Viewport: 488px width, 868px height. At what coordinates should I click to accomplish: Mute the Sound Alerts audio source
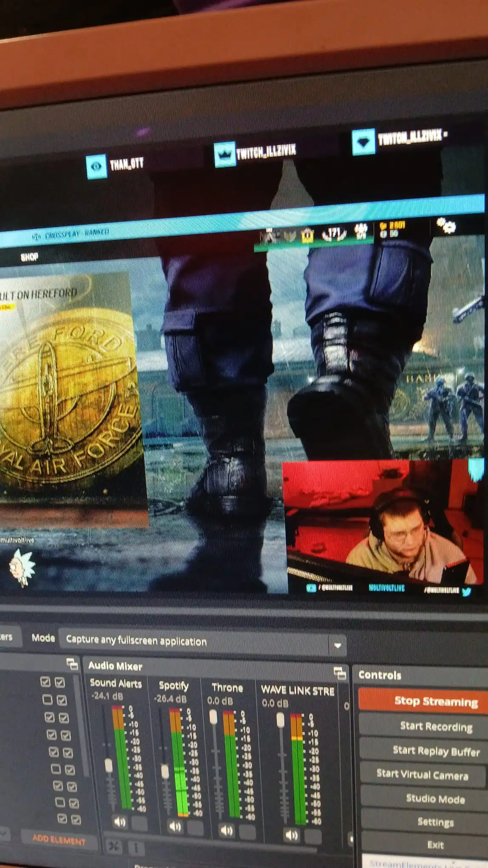[120, 822]
